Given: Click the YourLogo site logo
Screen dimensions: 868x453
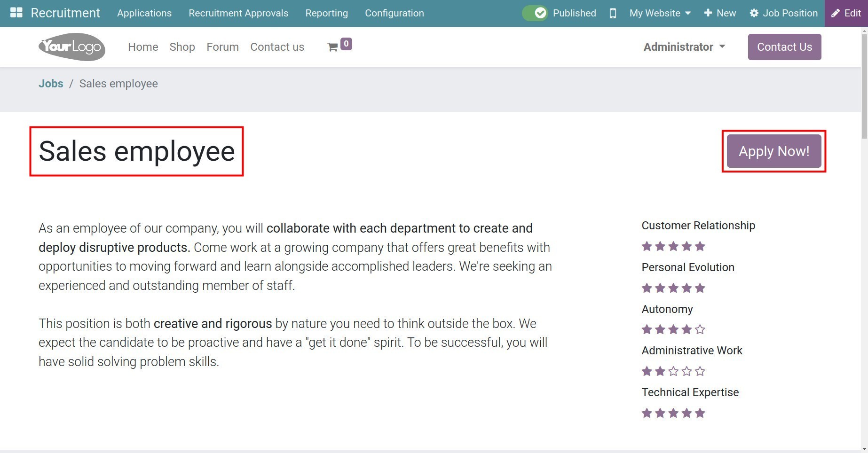Looking at the screenshot, I should [71, 47].
